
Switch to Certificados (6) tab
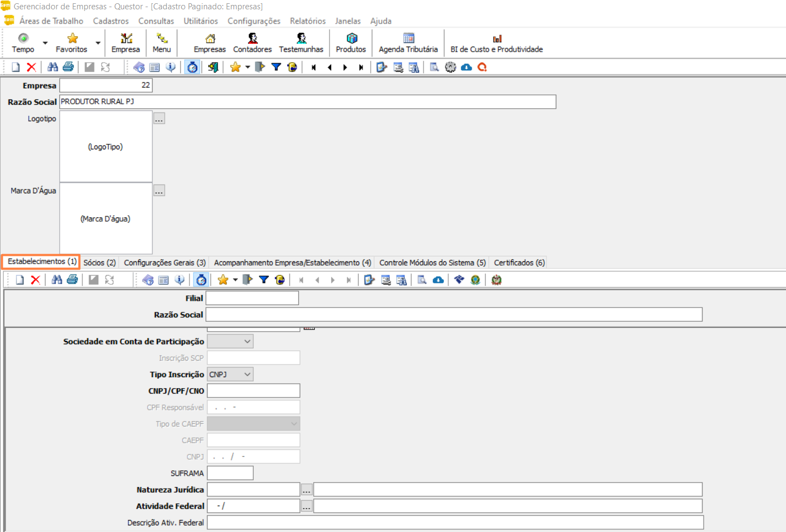(x=519, y=263)
